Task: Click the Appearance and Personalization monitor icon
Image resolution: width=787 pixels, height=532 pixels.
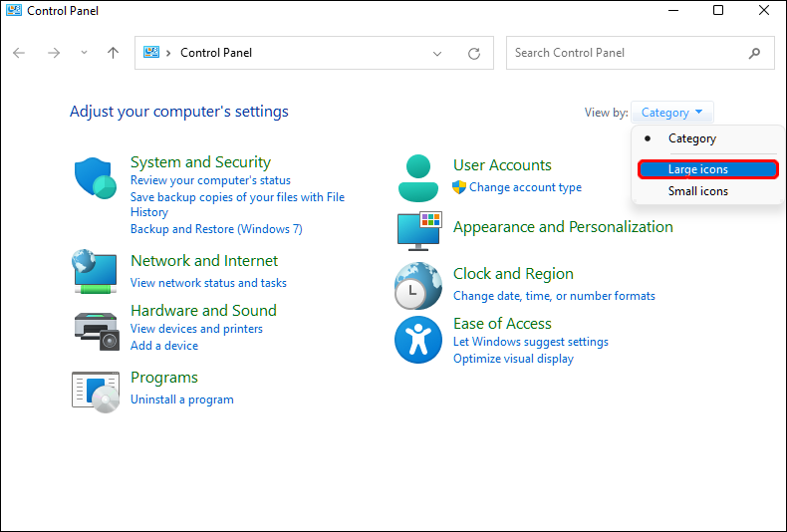Action: [419, 230]
